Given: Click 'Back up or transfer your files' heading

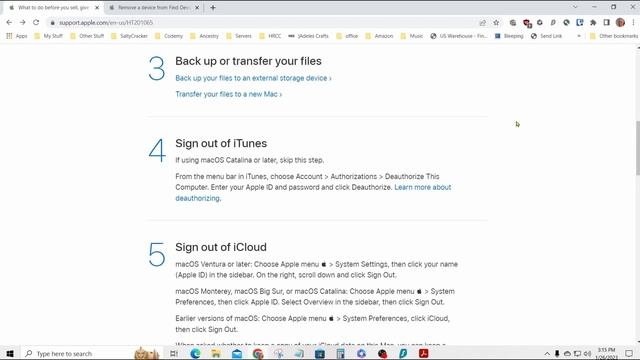Looking at the screenshot, I should (x=248, y=61).
